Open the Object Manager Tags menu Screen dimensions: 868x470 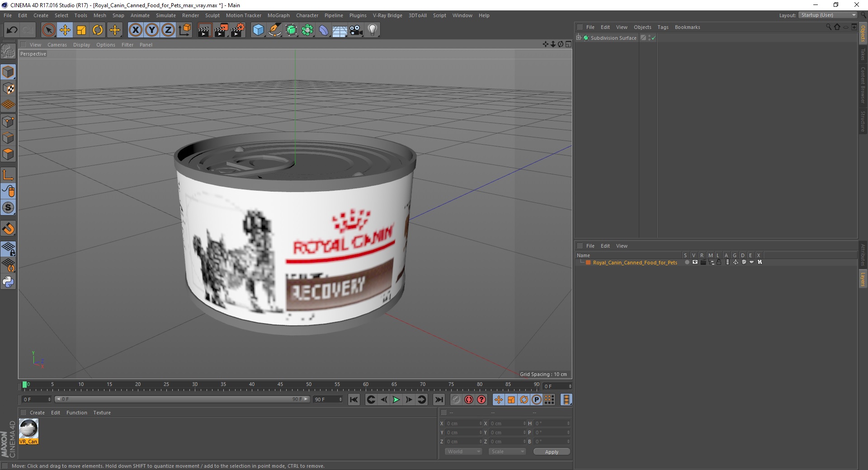[663, 27]
